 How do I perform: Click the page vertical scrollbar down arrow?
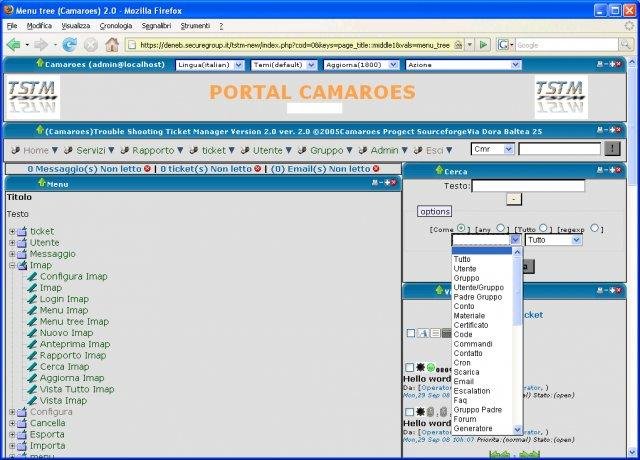point(632,451)
